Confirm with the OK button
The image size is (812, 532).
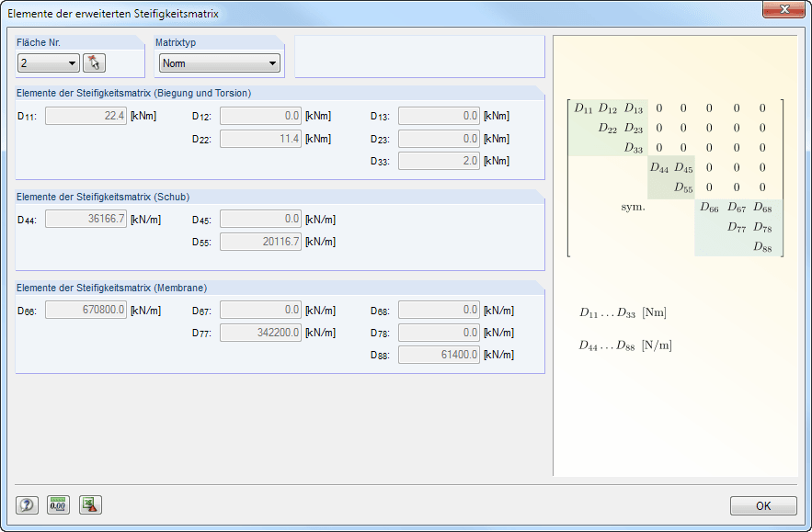[763, 505]
